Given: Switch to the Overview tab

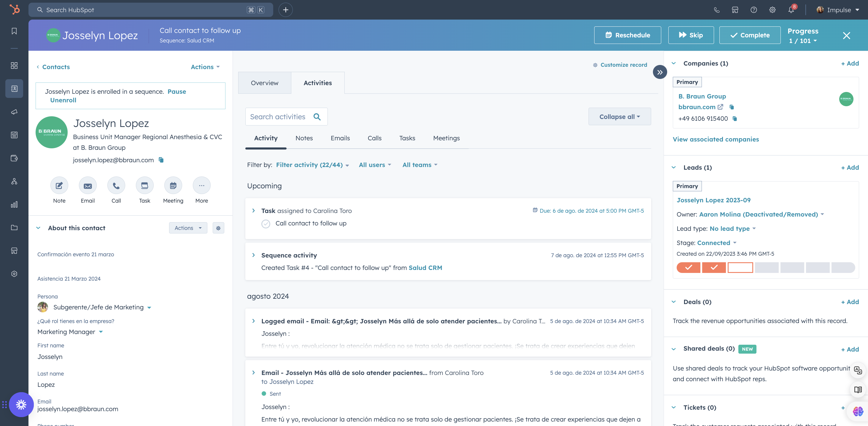Looking at the screenshot, I should click(264, 83).
